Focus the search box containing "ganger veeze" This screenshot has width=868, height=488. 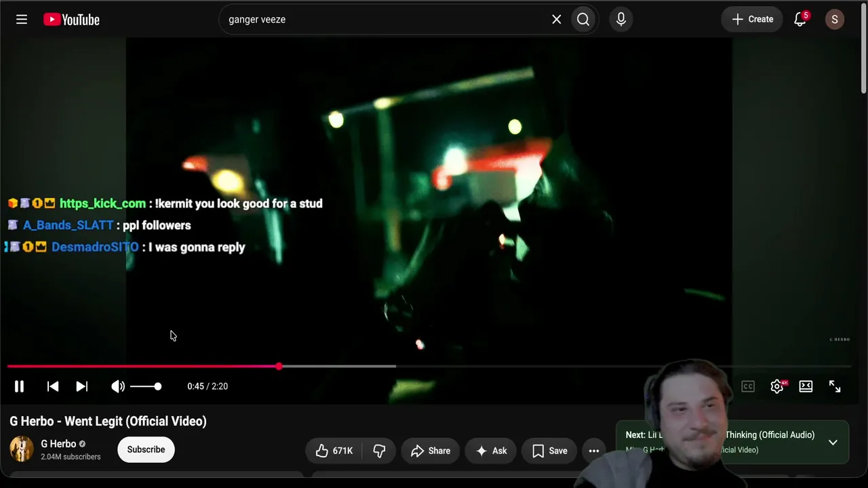tap(387, 20)
